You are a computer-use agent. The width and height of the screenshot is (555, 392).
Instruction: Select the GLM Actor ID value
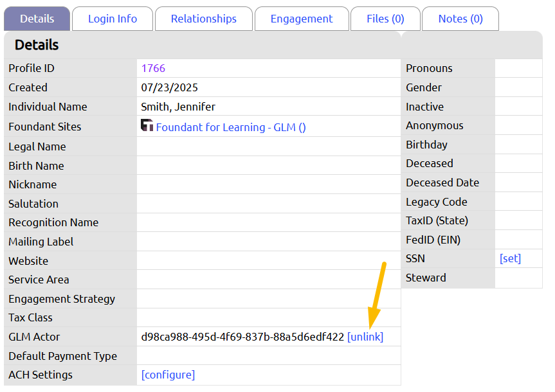pyautogui.click(x=242, y=337)
